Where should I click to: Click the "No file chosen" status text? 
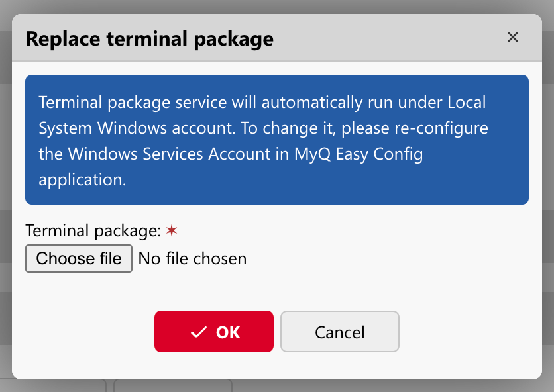pyautogui.click(x=192, y=259)
